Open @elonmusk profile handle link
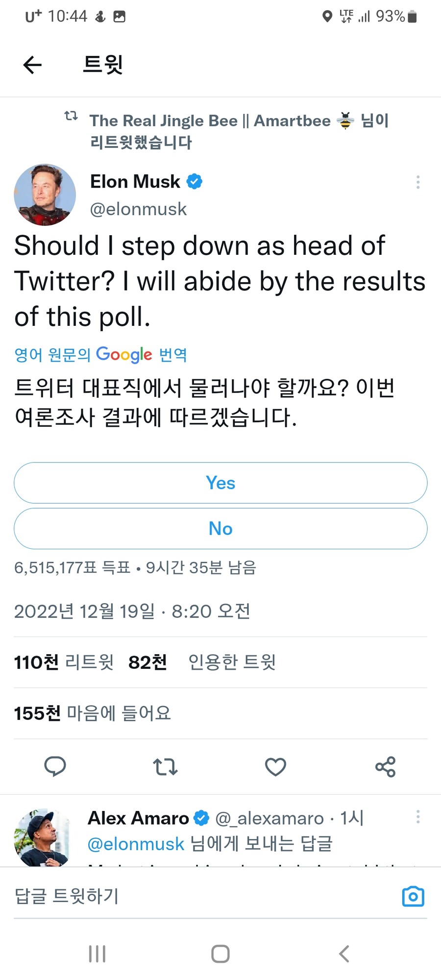 pyautogui.click(x=138, y=209)
